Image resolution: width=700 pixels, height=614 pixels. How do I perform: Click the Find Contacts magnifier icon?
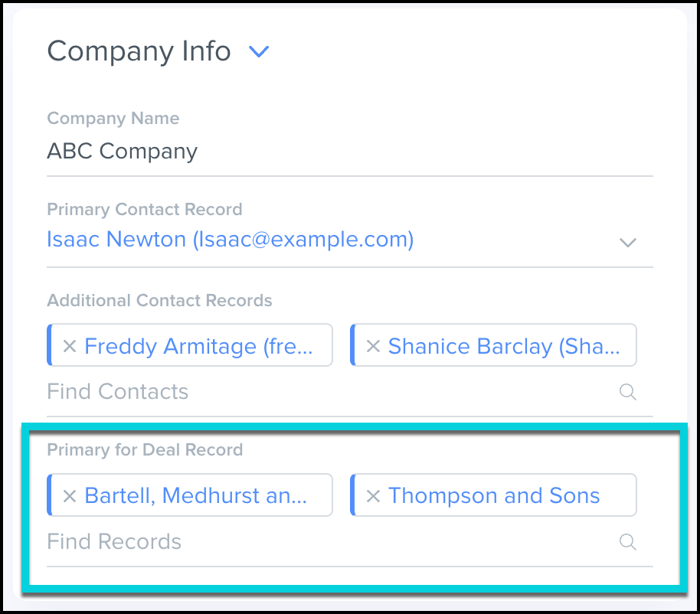[628, 392]
